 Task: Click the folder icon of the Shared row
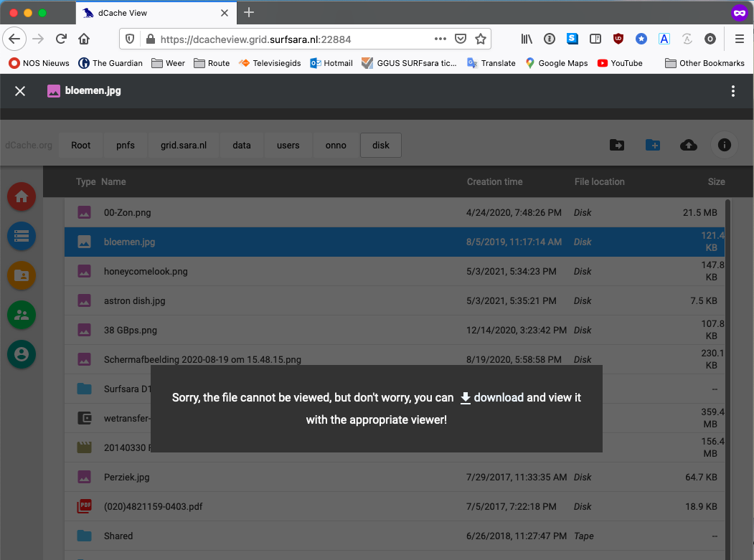pyautogui.click(x=84, y=536)
